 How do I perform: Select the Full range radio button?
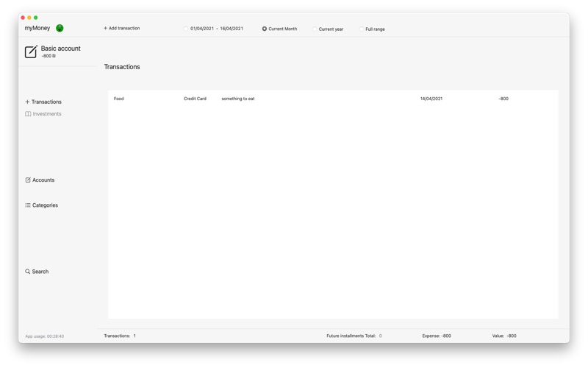click(362, 29)
